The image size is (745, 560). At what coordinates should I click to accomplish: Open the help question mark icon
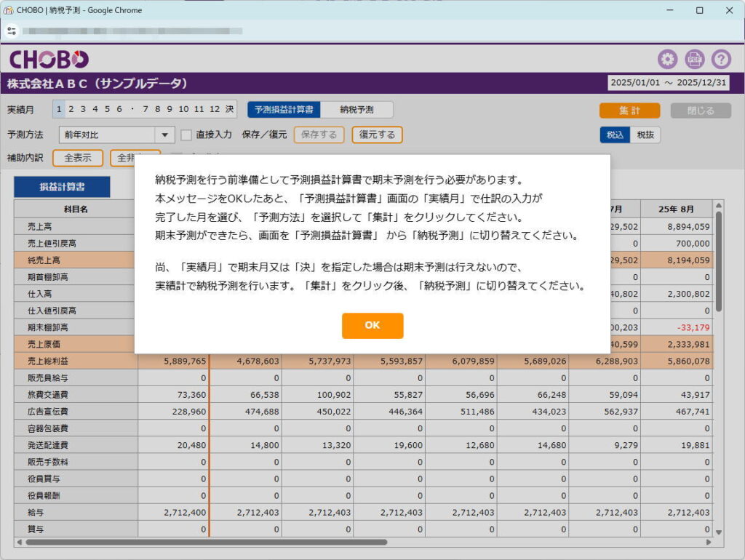pyautogui.click(x=721, y=60)
